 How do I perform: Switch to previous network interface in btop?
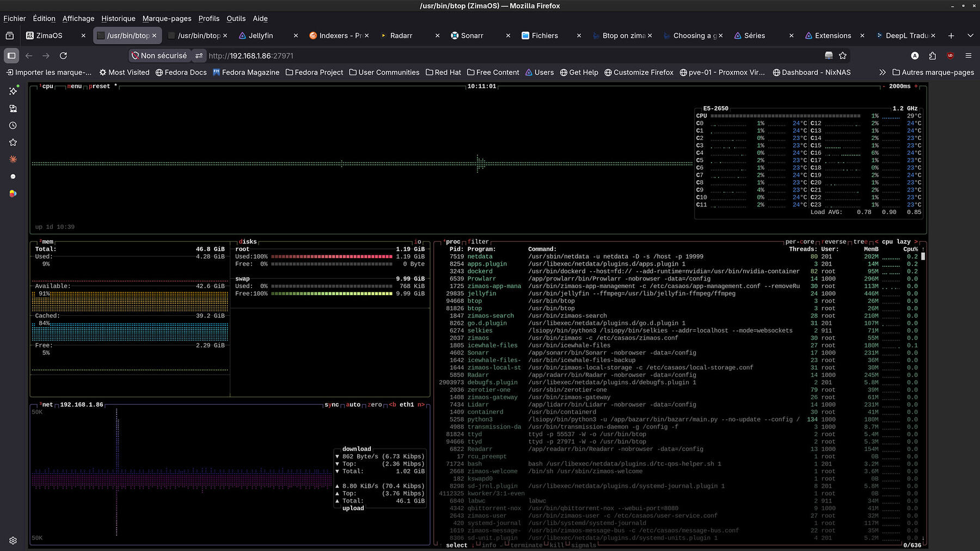pyautogui.click(x=392, y=405)
